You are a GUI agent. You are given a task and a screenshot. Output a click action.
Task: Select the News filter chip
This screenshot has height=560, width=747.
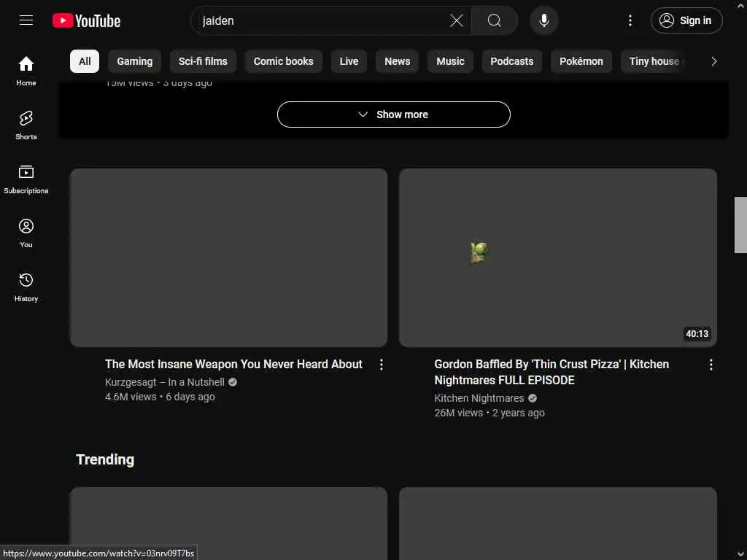398,61
